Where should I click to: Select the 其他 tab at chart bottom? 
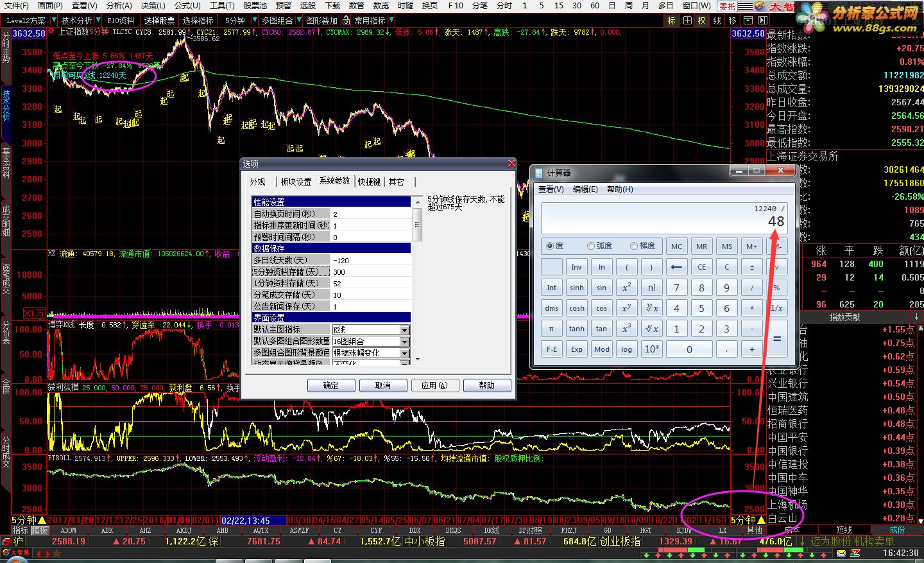pos(754,530)
